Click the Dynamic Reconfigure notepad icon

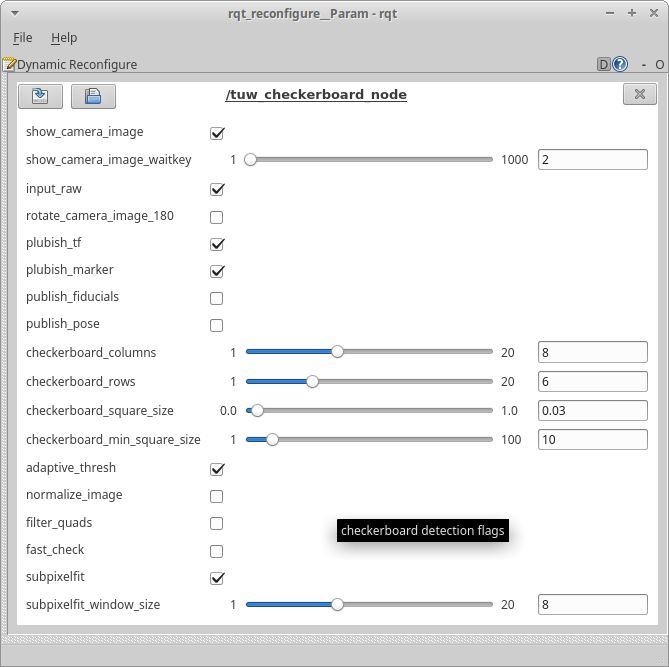9,65
